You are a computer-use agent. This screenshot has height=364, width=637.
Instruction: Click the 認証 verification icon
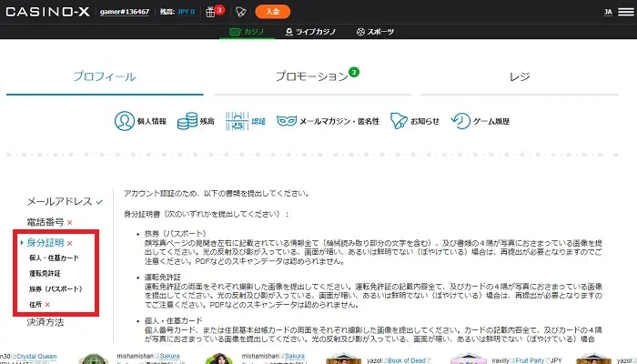click(x=238, y=121)
